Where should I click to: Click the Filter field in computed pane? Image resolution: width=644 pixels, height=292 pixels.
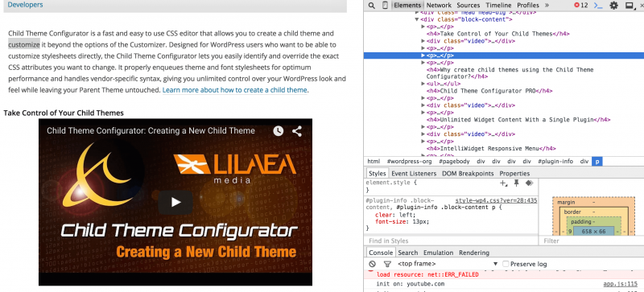pyautogui.click(x=592, y=241)
